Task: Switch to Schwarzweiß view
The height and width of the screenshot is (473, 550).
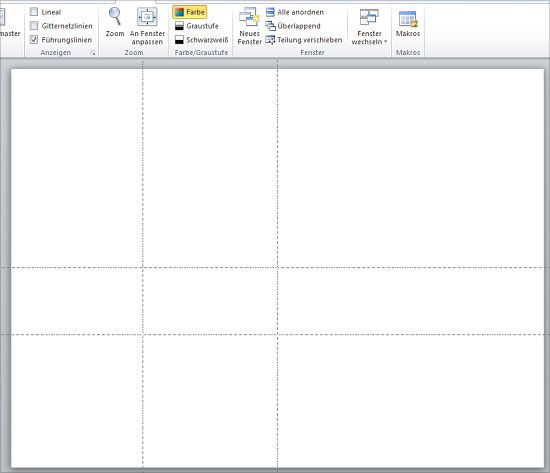Action: click(x=201, y=40)
